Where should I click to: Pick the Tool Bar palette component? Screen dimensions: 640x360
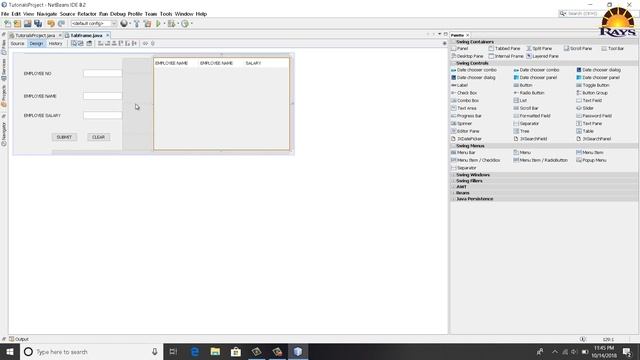coord(613,49)
